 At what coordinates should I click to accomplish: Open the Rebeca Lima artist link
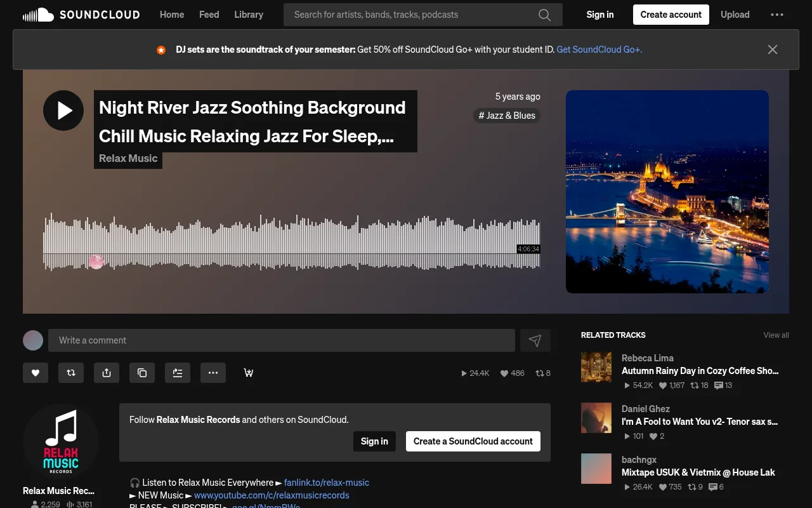(648, 358)
